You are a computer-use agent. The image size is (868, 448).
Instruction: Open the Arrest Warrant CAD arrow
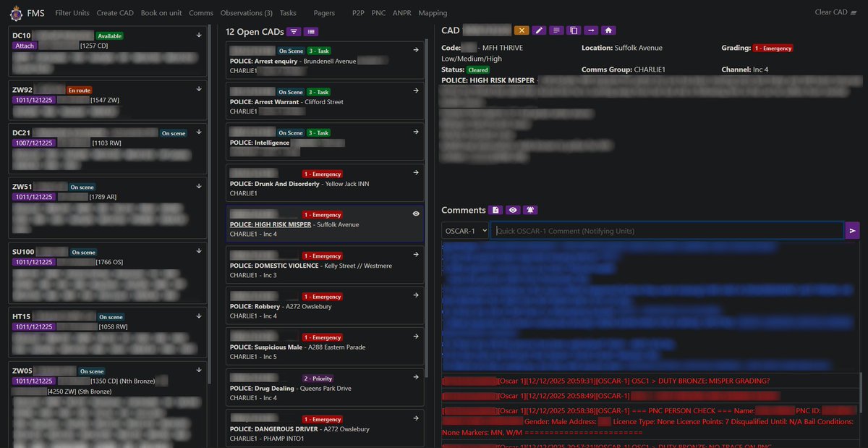point(416,91)
